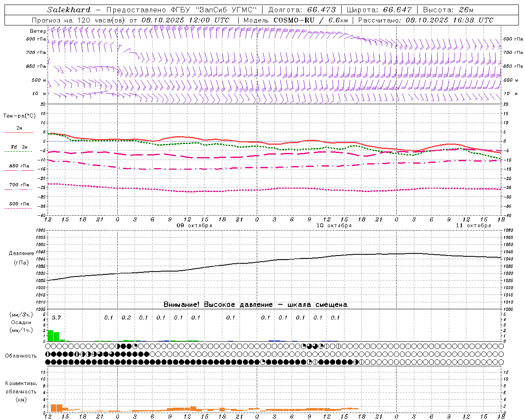Click "Рассчитано: 08.10.2025 16:38 UTC" timestamp
Screen dimensions: 525x420
pos(426,20)
